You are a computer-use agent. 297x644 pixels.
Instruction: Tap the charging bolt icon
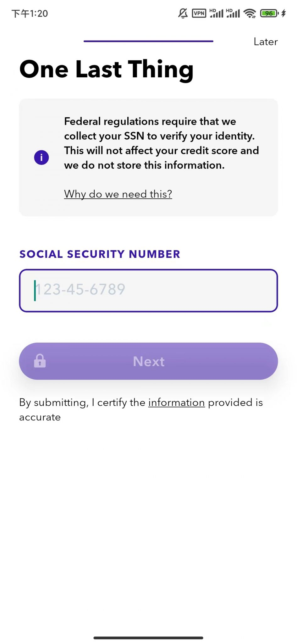[x=283, y=13]
